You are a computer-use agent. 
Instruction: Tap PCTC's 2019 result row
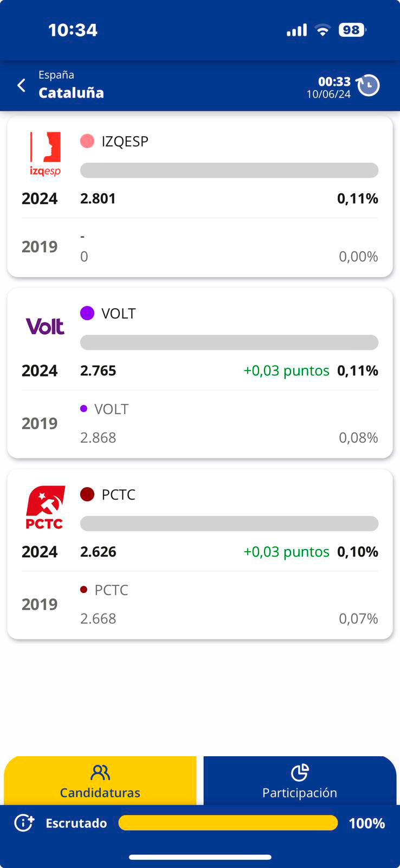pyautogui.click(x=199, y=604)
